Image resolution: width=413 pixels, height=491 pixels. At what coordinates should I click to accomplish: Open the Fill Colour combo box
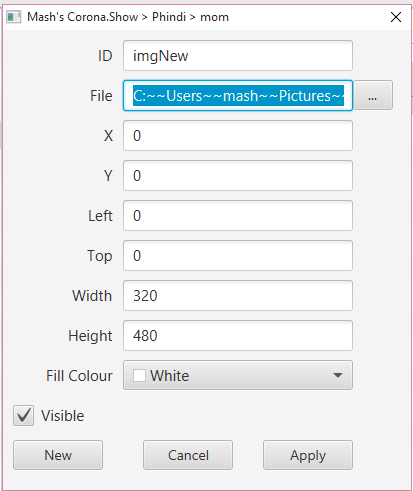tap(238, 375)
